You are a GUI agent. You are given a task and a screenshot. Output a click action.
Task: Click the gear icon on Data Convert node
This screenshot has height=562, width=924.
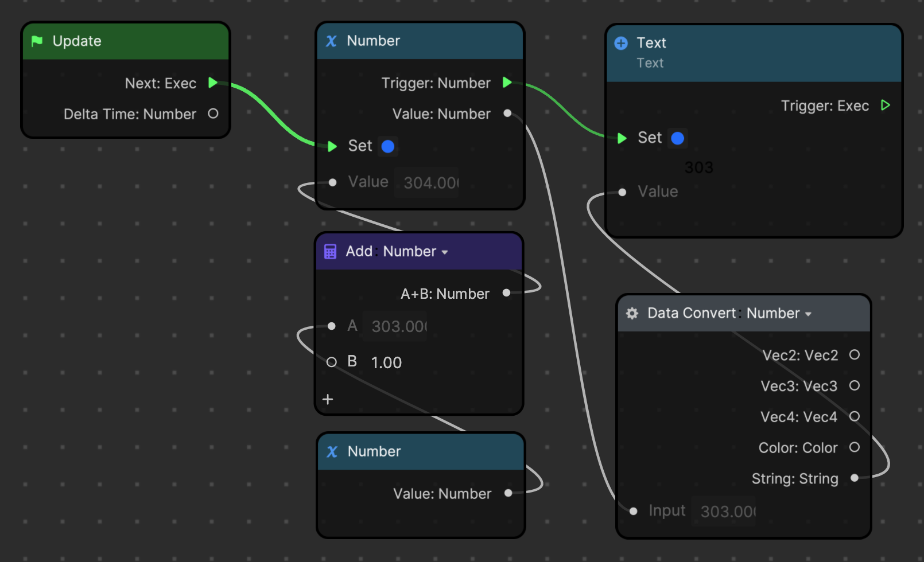[x=632, y=313]
